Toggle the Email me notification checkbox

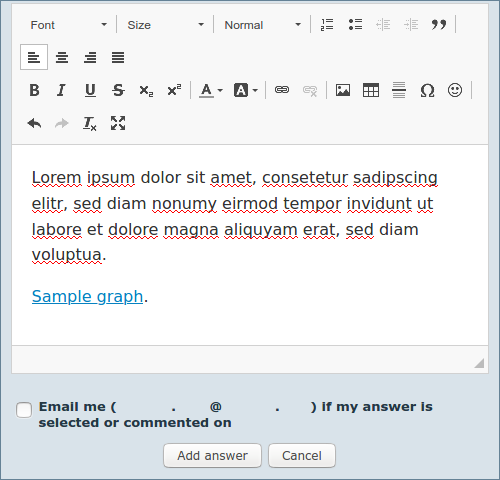[24, 410]
